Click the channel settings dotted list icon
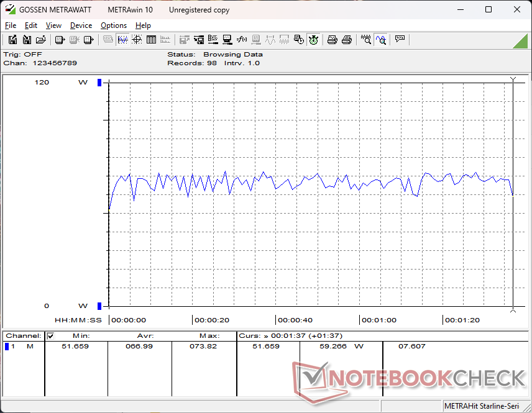Screen dimensions: 532x413 pyautogui.click(x=213, y=40)
